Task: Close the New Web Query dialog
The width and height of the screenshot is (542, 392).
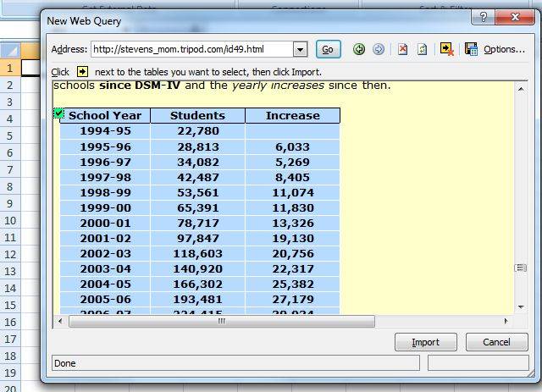Action: click(x=515, y=17)
